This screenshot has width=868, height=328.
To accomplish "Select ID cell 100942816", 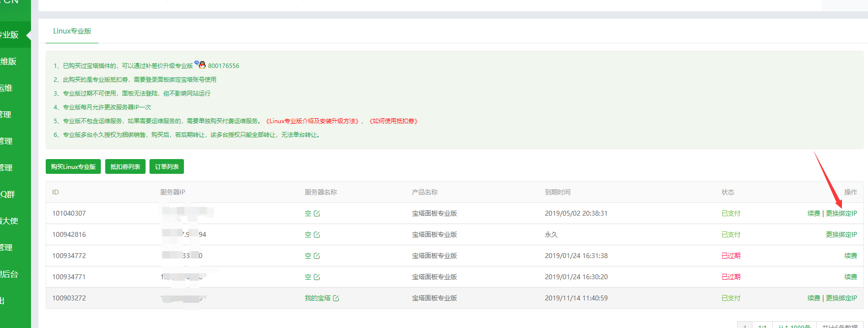I will (x=69, y=235).
